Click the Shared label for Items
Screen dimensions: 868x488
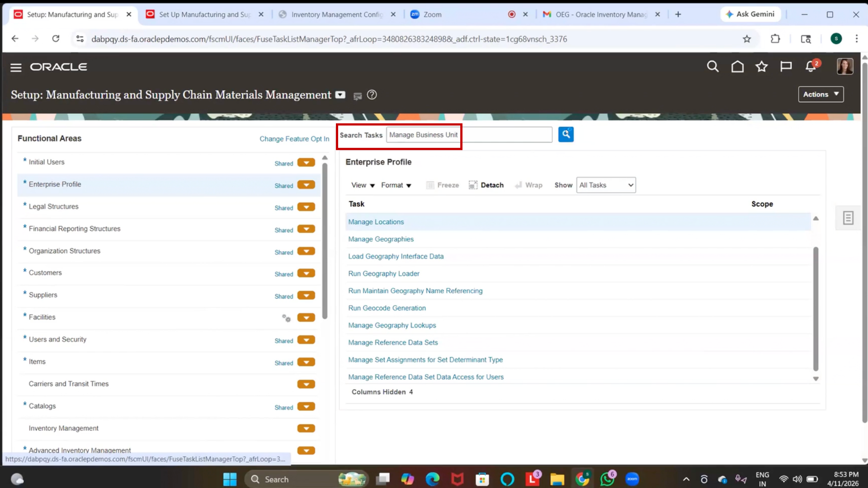pos(284,363)
